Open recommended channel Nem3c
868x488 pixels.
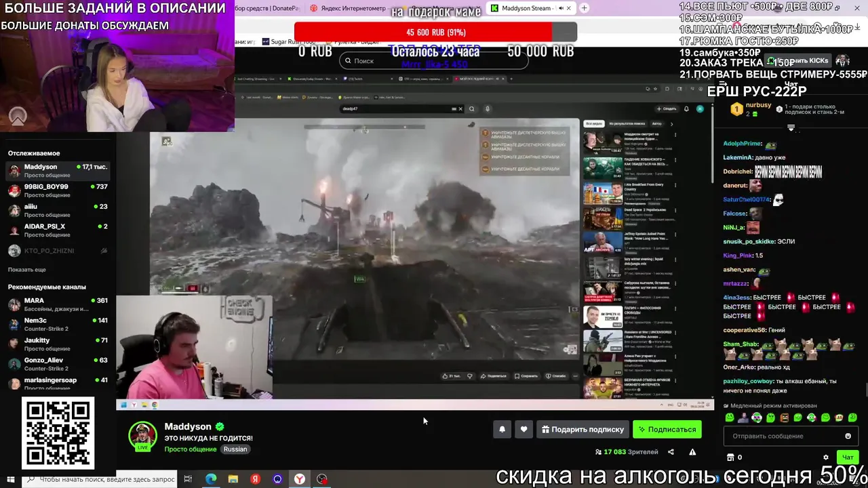tap(58, 325)
